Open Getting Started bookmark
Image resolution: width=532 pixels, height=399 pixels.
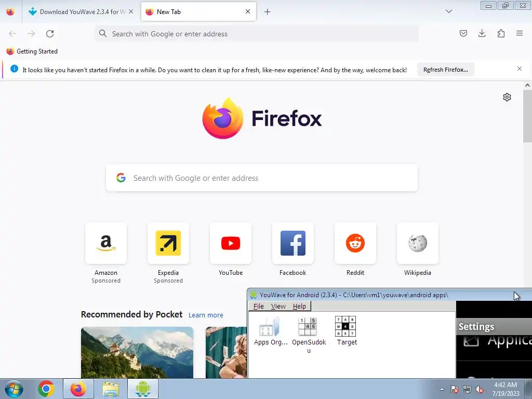32,51
